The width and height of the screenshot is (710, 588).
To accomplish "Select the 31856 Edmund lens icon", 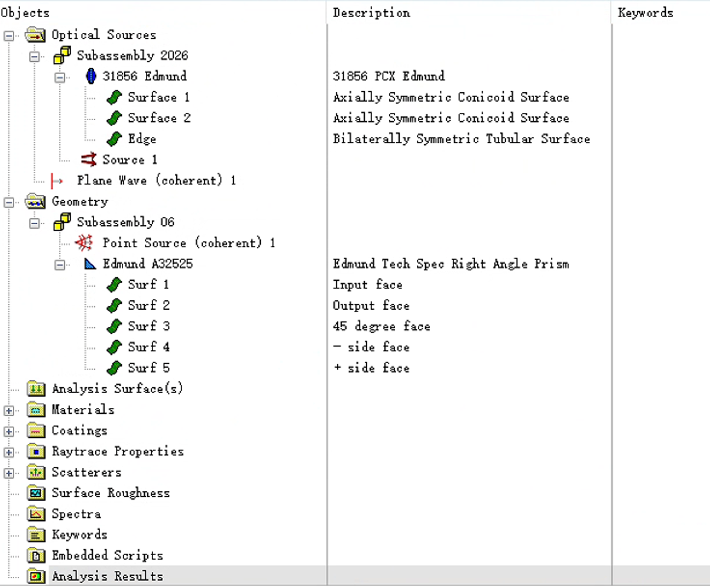I will [91, 76].
